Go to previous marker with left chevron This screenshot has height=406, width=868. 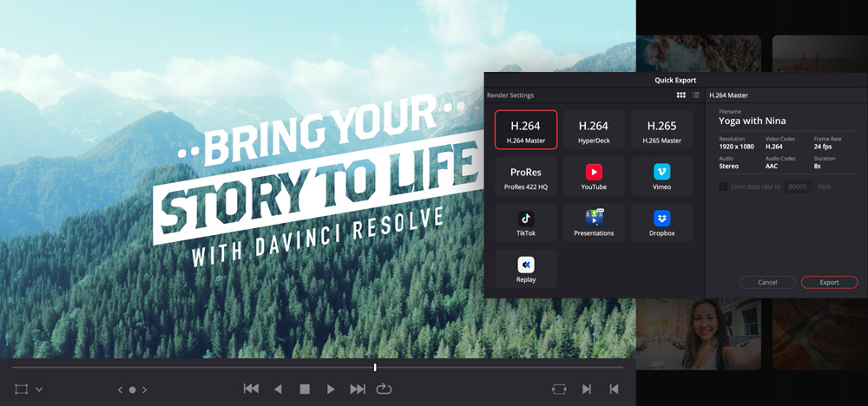pos(121,390)
